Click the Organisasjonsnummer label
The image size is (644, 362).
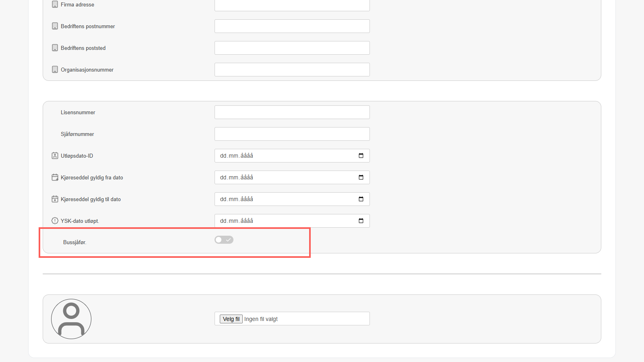coord(87,70)
